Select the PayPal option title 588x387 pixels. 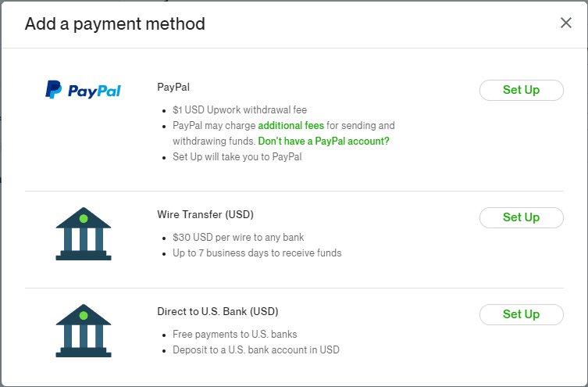click(x=173, y=87)
